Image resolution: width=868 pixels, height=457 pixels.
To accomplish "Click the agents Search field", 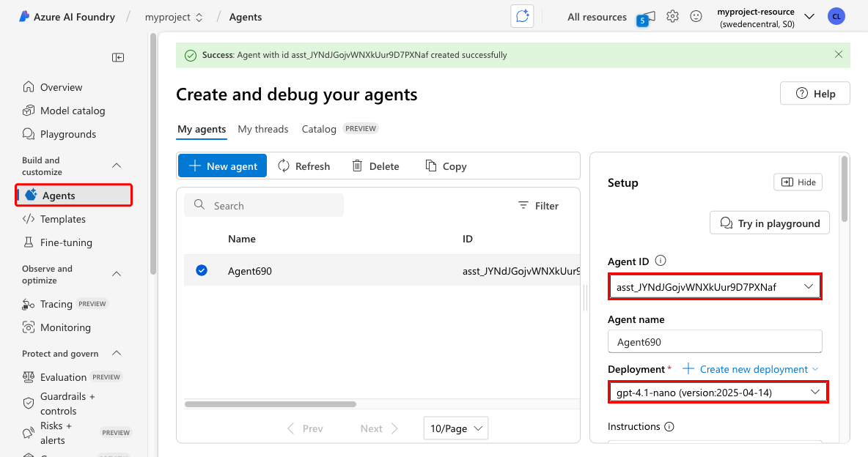I will click(264, 205).
